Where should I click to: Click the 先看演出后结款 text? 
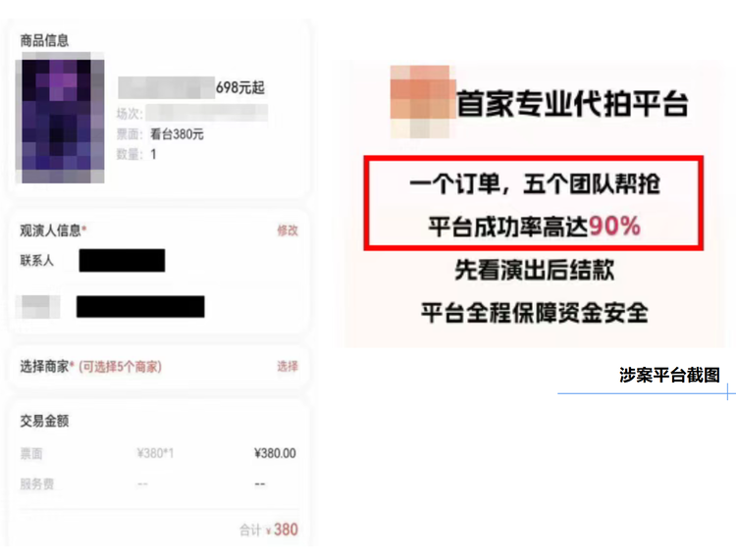534,270
